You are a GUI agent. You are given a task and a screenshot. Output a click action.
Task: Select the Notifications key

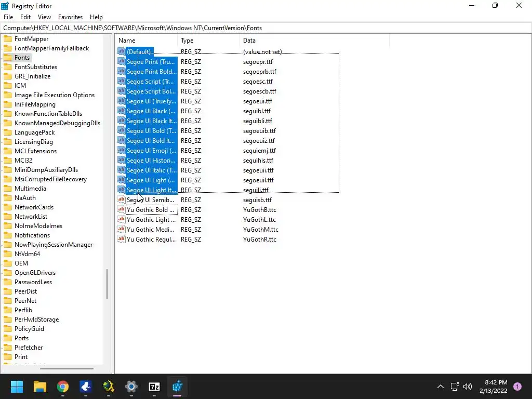(32, 235)
